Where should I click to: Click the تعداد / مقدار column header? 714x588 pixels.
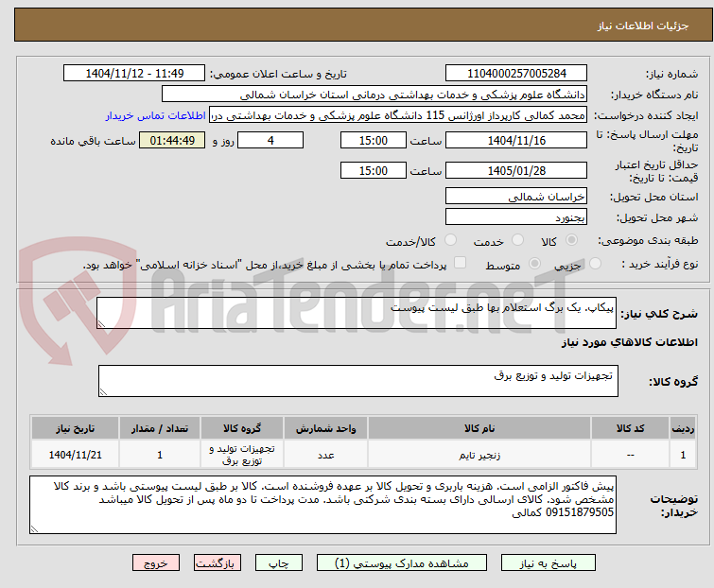coord(160,428)
